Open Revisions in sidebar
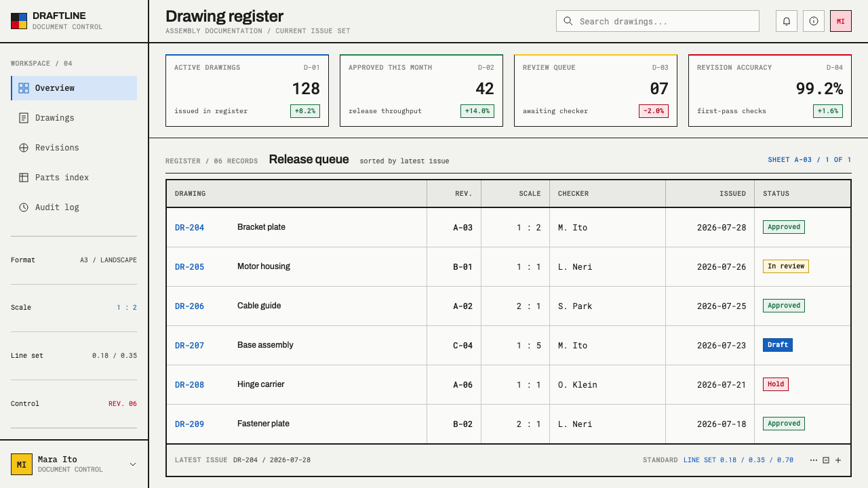Screen dimensions: 868x488 [x=74, y=148]
